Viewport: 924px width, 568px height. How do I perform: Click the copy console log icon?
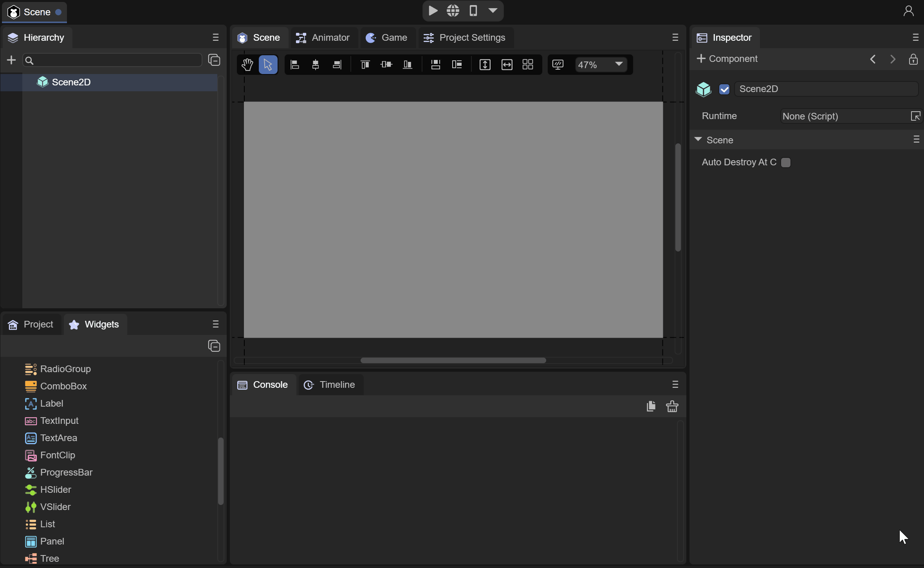(x=651, y=406)
